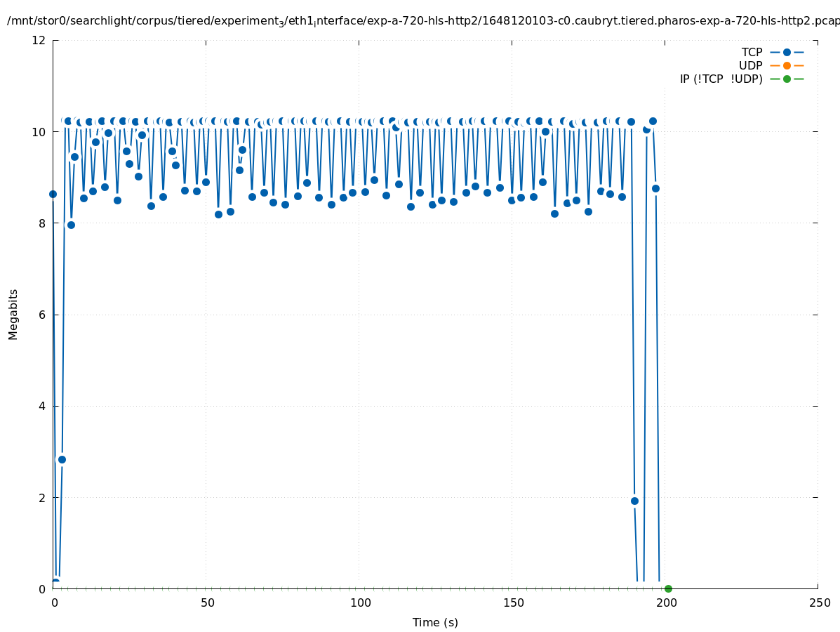The image size is (840, 632).
Task: Click the 250 tick label on x-axis
Action: click(x=818, y=603)
